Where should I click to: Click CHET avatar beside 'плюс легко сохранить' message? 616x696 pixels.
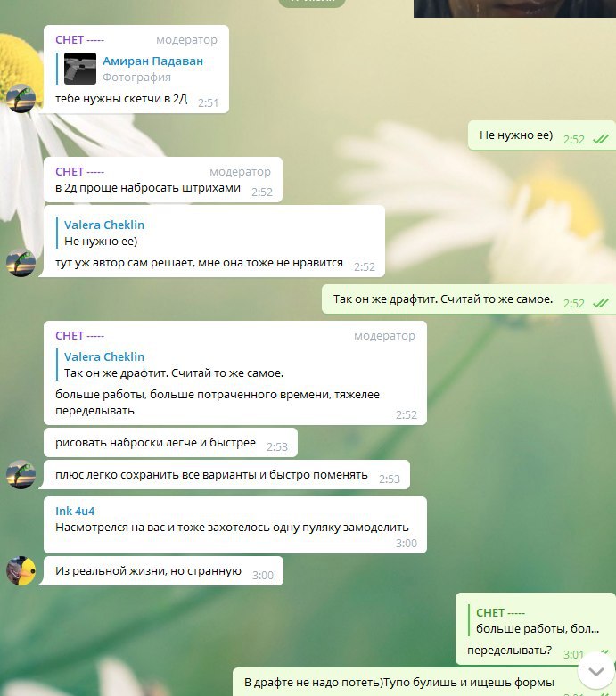pyautogui.click(x=21, y=474)
